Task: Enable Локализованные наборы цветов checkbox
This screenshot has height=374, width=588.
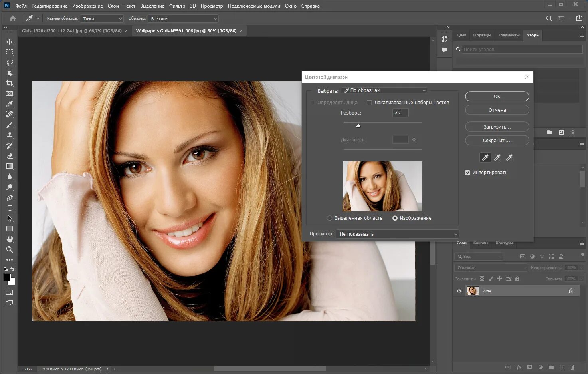Action: tap(369, 103)
